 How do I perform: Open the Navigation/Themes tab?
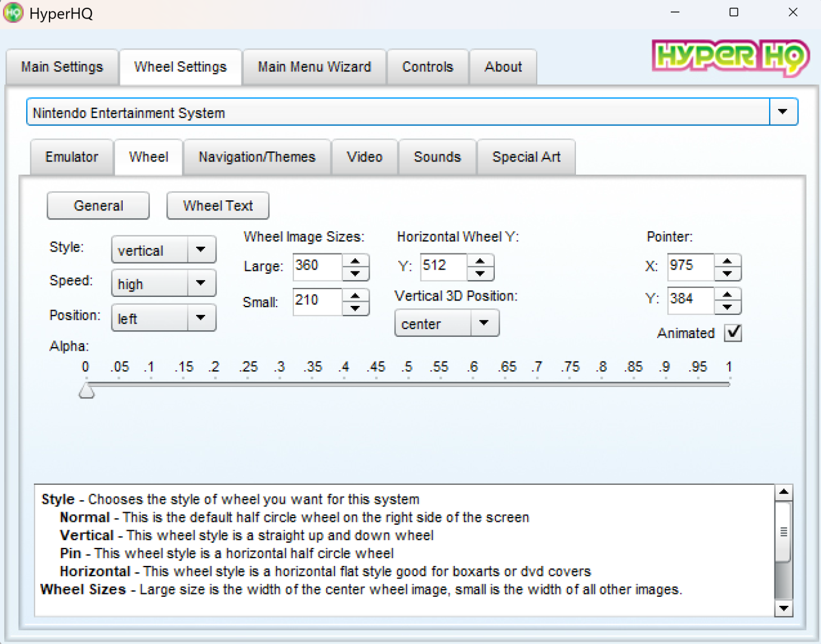[257, 157]
